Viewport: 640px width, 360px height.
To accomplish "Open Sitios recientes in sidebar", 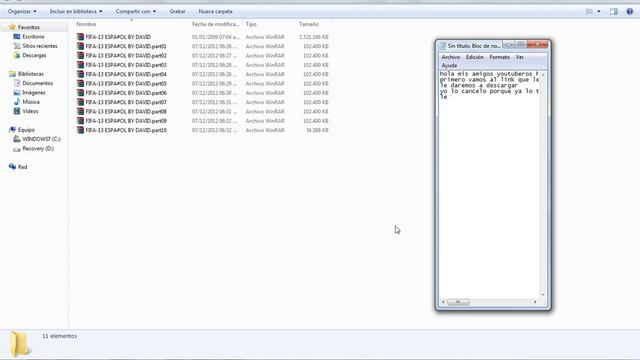I will (x=40, y=46).
